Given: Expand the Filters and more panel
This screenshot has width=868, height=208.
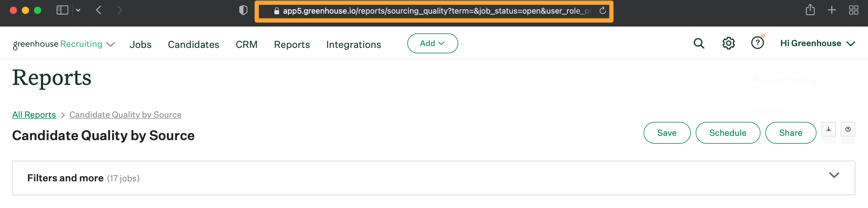Looking at the screenshot, I should [x=834, y=175].
